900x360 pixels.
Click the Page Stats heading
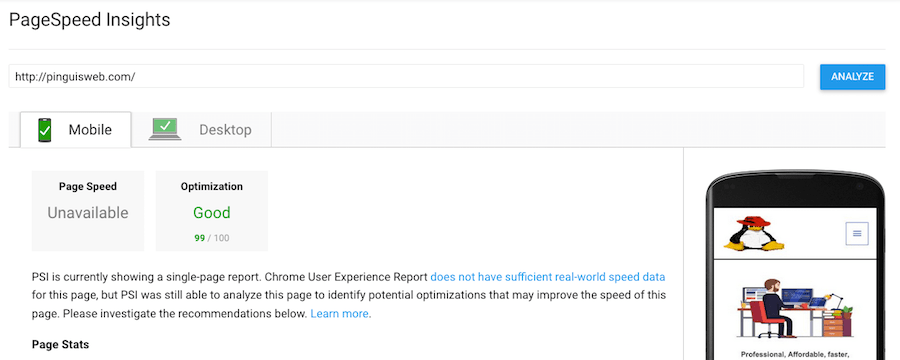click(x=60, y=345)
